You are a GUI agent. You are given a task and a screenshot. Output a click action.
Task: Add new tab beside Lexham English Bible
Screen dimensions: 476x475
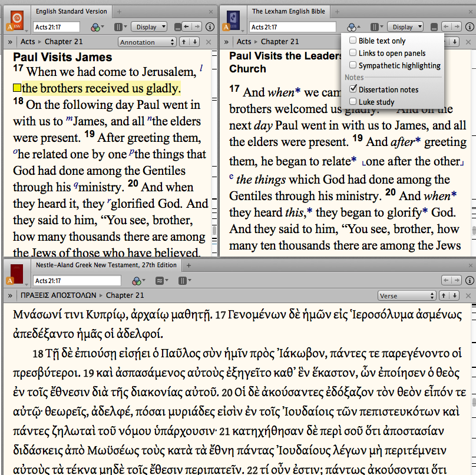click(x=337, y=12)
